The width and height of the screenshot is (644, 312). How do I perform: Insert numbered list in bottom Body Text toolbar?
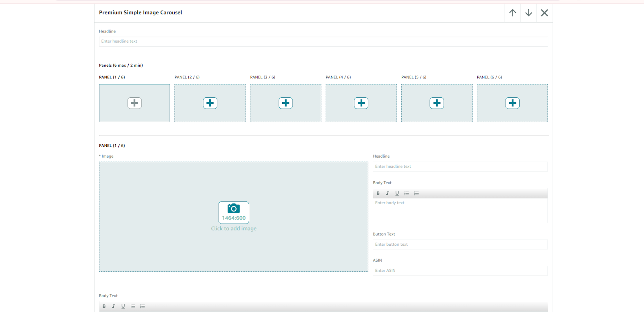click(x=142, y=306)
